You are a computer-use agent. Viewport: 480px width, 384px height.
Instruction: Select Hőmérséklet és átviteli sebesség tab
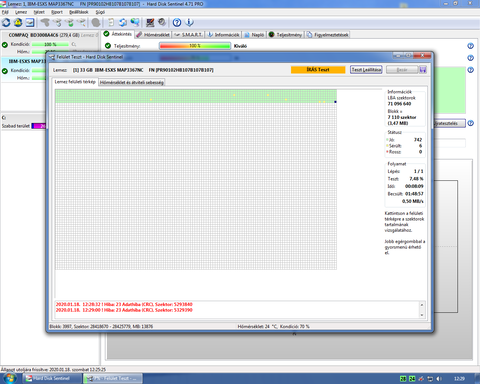click(x=132, y=82)
